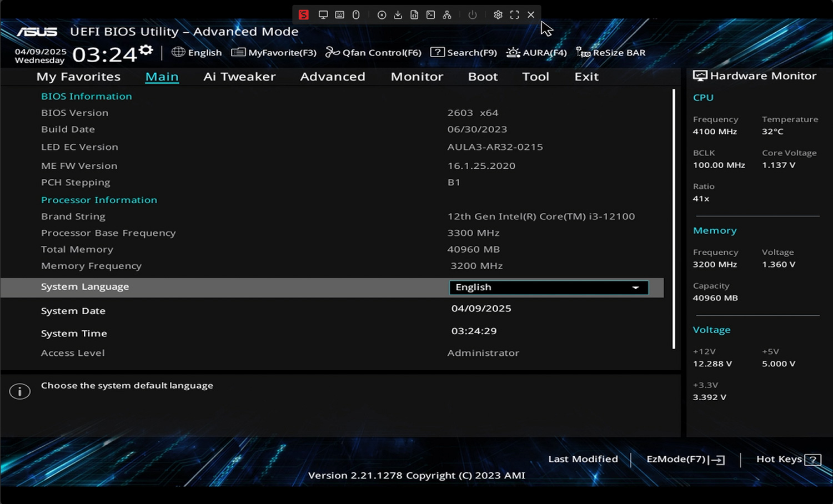
Task: Open the terminal icon in toolbar
Action: click(x=430, y=14)
